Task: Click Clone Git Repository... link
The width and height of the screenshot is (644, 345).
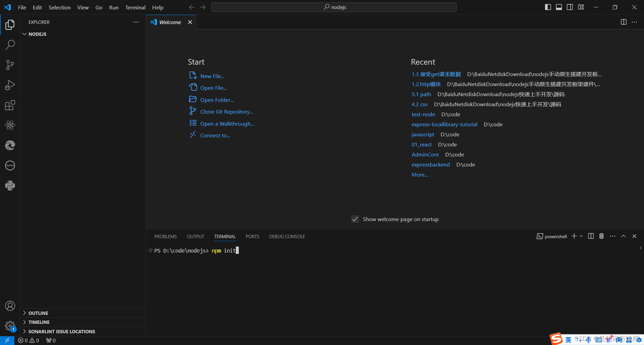Action: (227, 112)
